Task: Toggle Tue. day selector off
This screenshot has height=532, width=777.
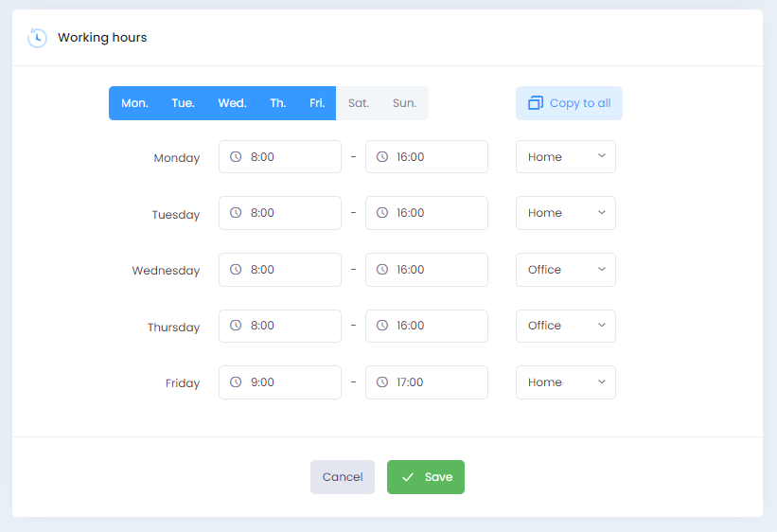Action: click(x=183, y=103)
